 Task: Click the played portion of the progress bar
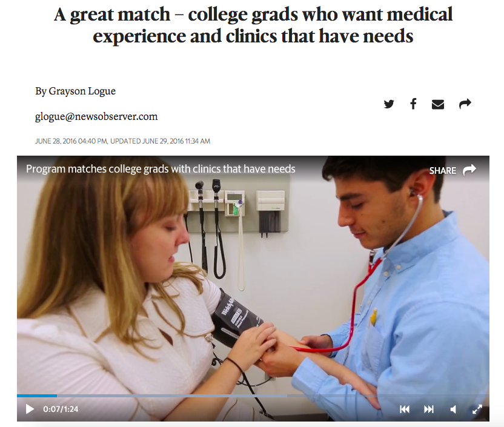37,396
